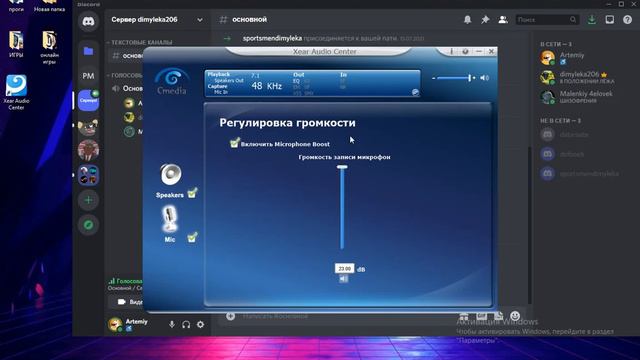Open the Discord inbox icon

(x=609, y=20)
